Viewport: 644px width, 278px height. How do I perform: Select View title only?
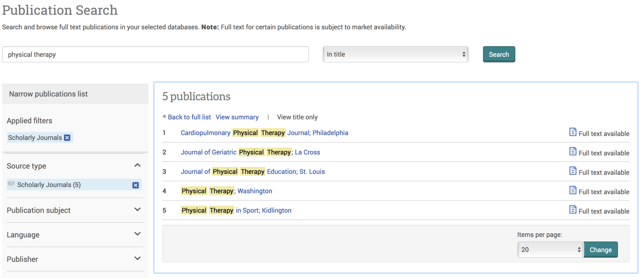pos(297,117)
